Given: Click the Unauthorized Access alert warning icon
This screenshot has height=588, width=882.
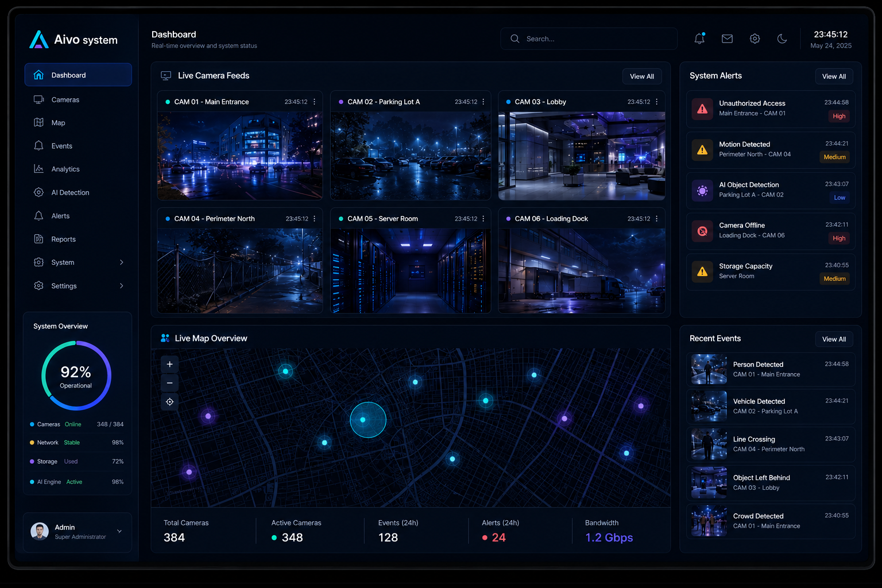Looking at the screenshot, I should [702, 109].
